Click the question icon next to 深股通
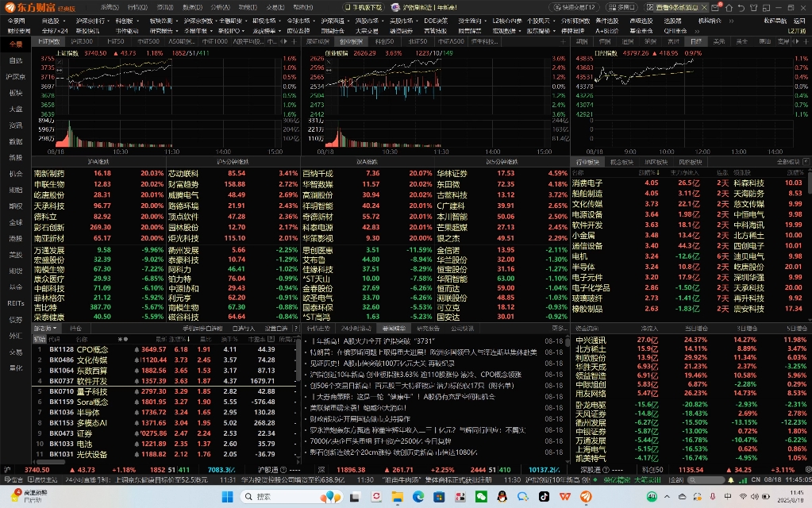Image resolution: width=812 pixels, height=508 pixels. coord(606,470)
